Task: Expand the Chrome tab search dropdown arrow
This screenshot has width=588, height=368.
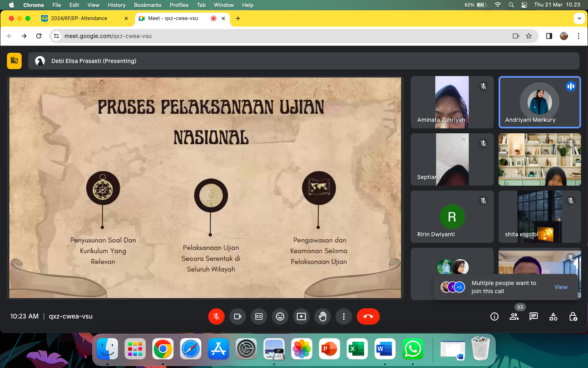Action: pos(579,18)
